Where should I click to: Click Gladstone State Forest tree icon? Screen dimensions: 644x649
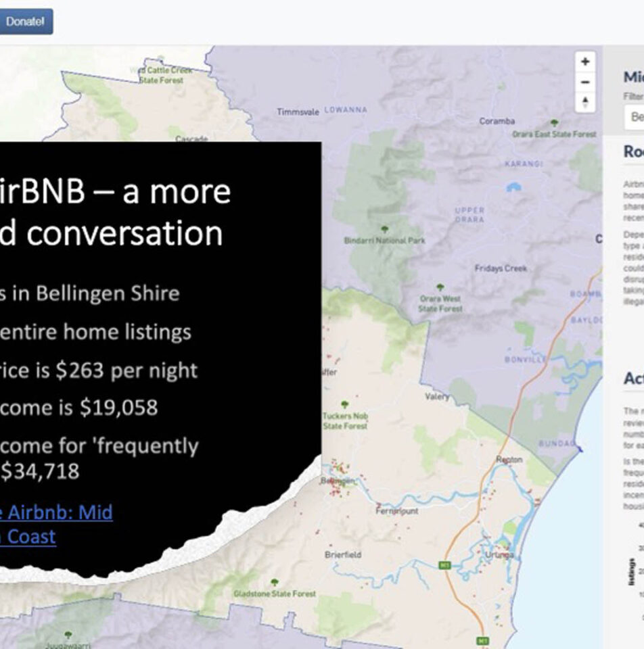[x=274, y=582]
